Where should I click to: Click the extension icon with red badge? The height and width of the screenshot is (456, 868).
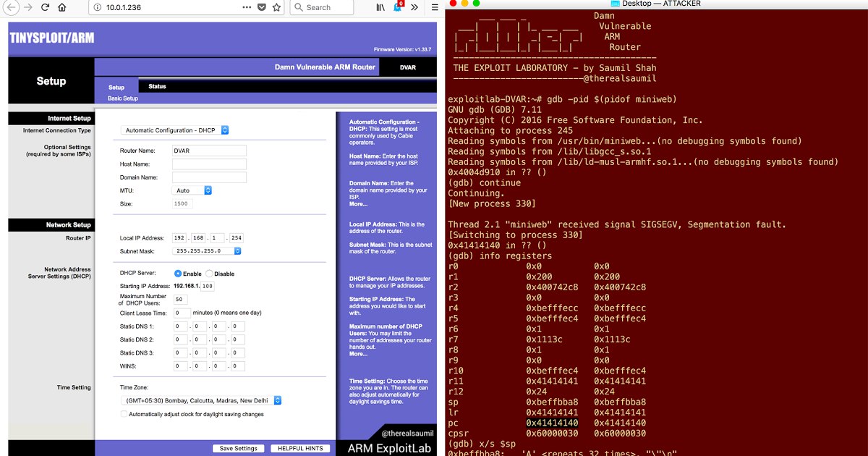pyautogui.click(x=398, y=7)
